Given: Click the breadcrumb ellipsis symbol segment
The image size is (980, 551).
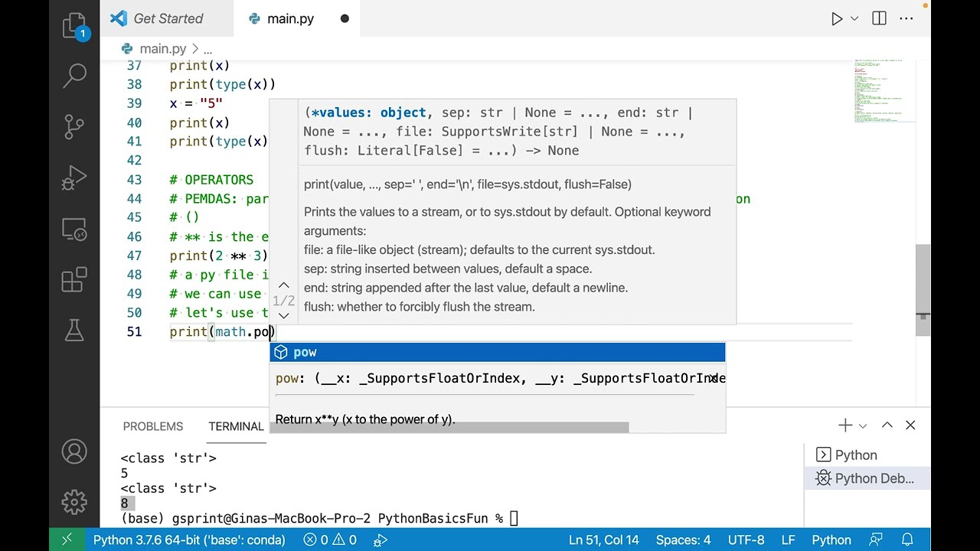Looking at the screenshot, I should (x=207, y=49).
